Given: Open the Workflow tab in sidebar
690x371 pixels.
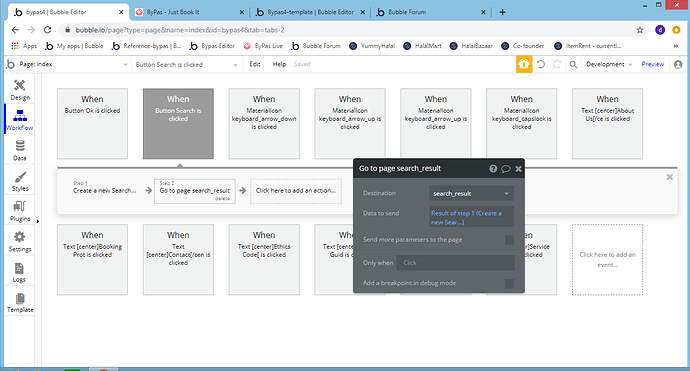Looking at the screenshot, I should [x=20, y=120].
